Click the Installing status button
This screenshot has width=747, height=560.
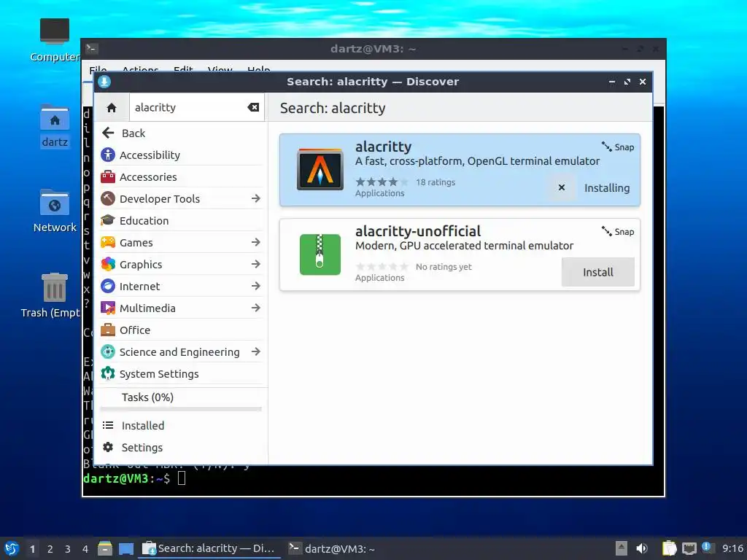[x=606, y=187]
